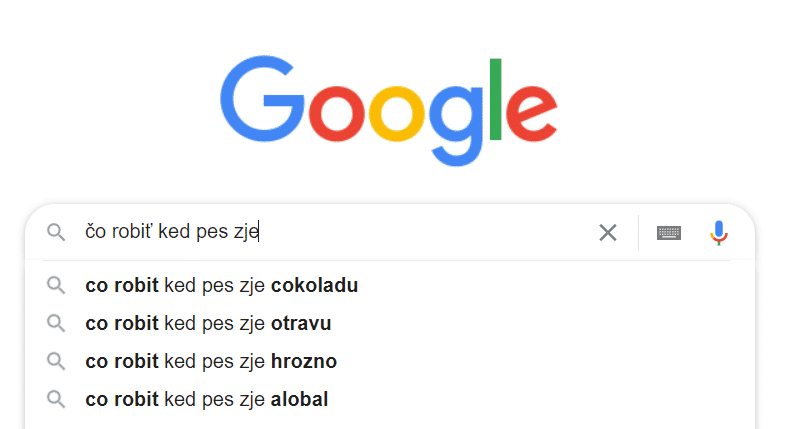Screen dimensions: 794x429
Task: Choose suggestion 'co robit ked pes zje hrozno'
Action: click(x=390, y=361)
